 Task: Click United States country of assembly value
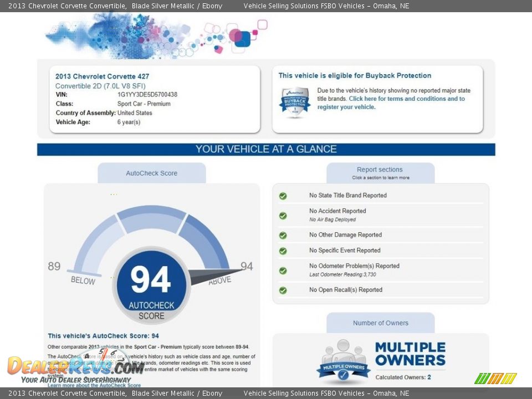pos(135,113)
